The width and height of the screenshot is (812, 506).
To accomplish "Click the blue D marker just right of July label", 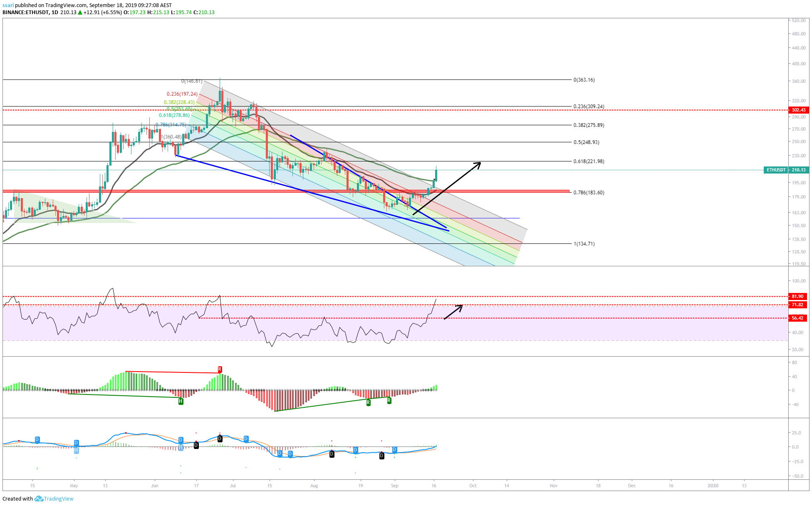I will 246,439.
